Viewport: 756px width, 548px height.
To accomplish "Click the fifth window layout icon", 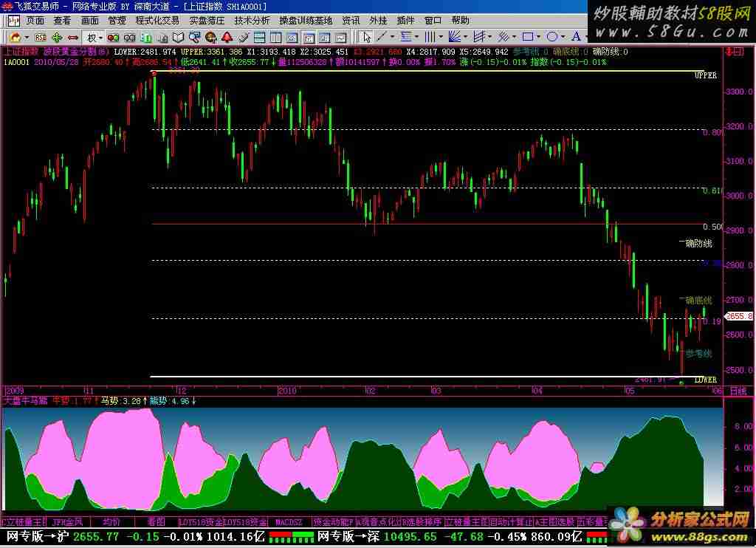I will click(325, 37).
